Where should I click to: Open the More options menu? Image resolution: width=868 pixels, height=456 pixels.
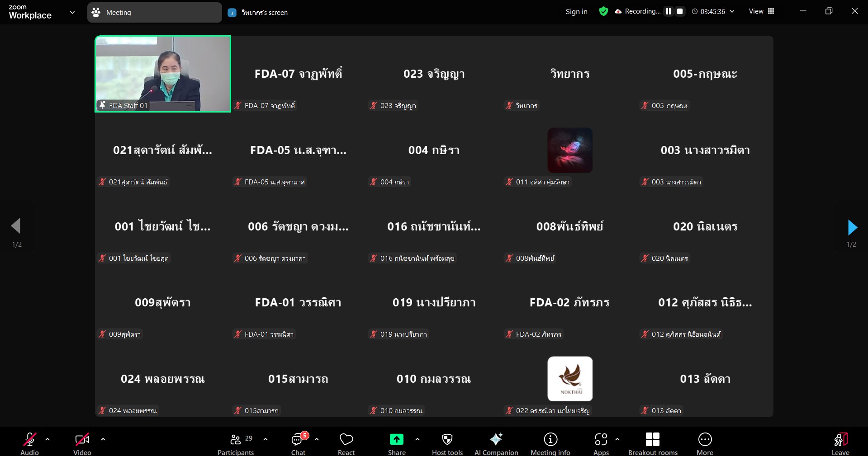point(705,443)
